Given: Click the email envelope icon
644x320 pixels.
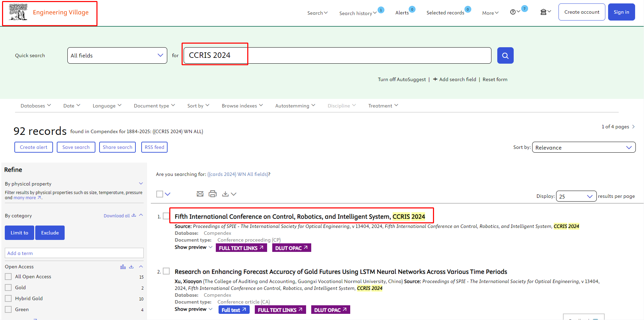Looking at the screenshot, I should coord(200,194).
